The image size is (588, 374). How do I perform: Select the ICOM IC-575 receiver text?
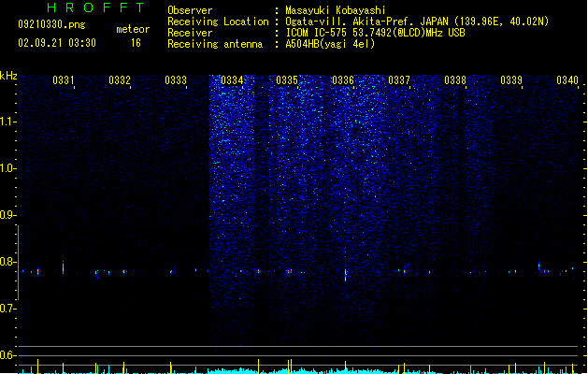click(x=375, y=33)
